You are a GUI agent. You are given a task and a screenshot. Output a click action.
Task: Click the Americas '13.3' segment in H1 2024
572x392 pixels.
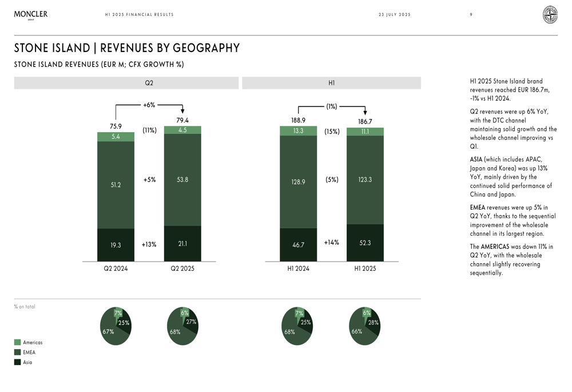click(x=298, y=130)
